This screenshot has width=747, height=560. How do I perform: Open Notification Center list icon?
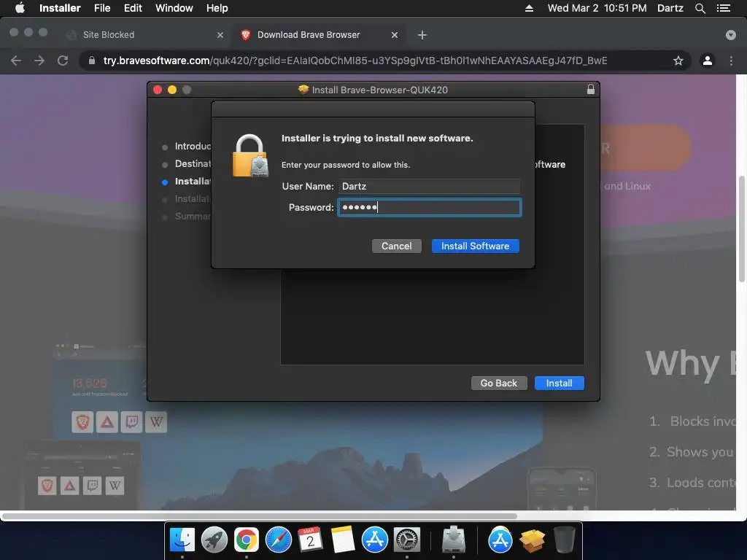click(x=724, y=8)
